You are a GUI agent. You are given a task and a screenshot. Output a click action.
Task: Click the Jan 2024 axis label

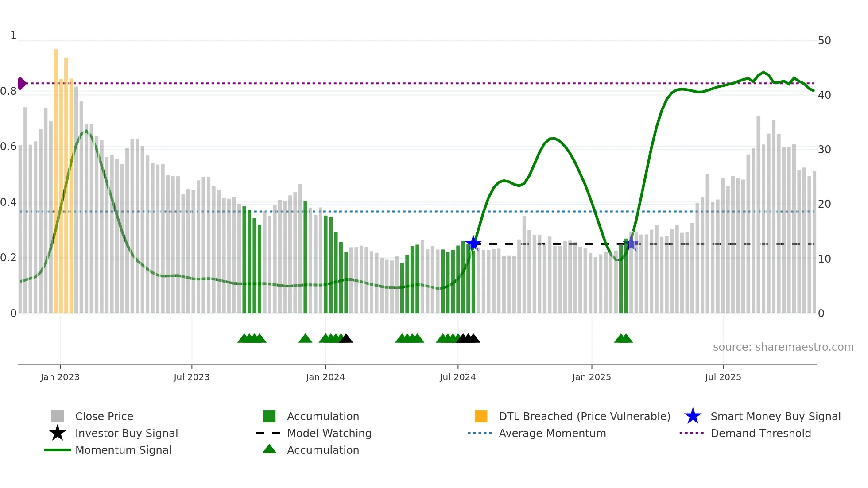(325, 377)
